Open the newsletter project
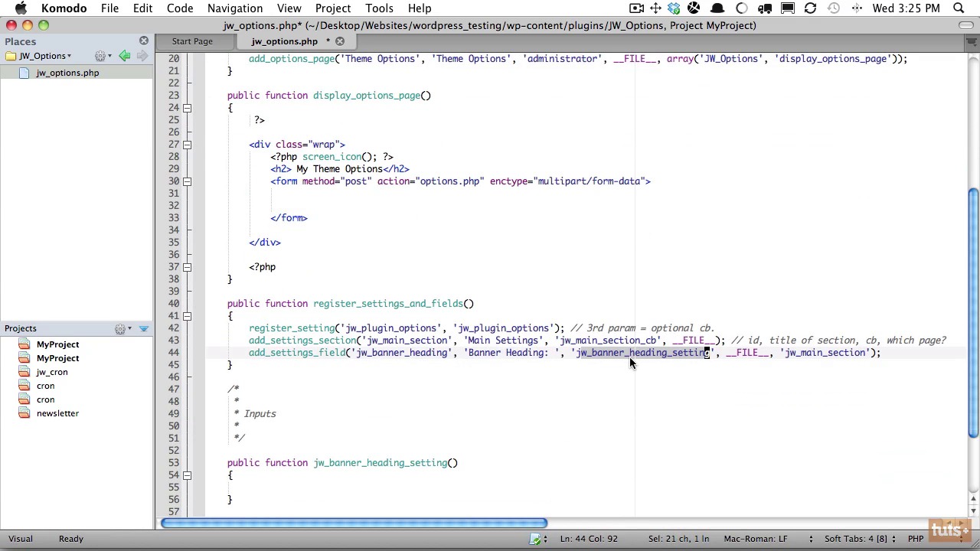The height and width of the screenshot is (551, 980). pos(57,413)
